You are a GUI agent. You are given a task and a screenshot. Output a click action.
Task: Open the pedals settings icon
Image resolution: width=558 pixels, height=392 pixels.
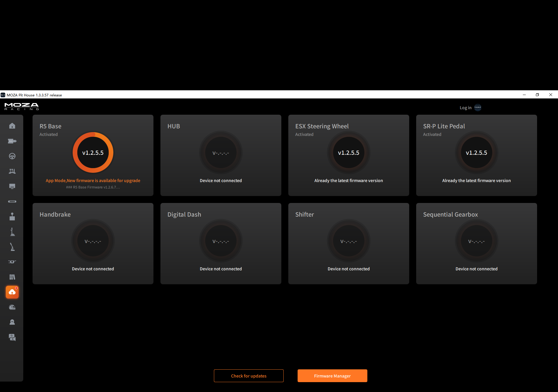12,171
